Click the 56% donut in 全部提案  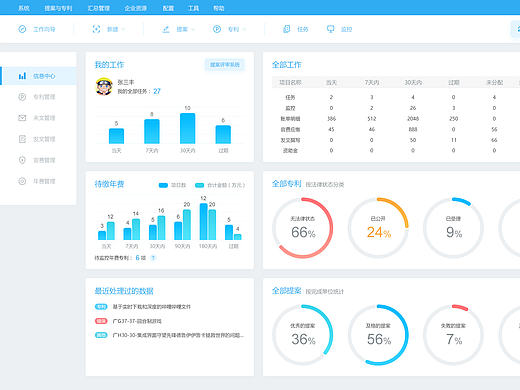click(378, 335)
